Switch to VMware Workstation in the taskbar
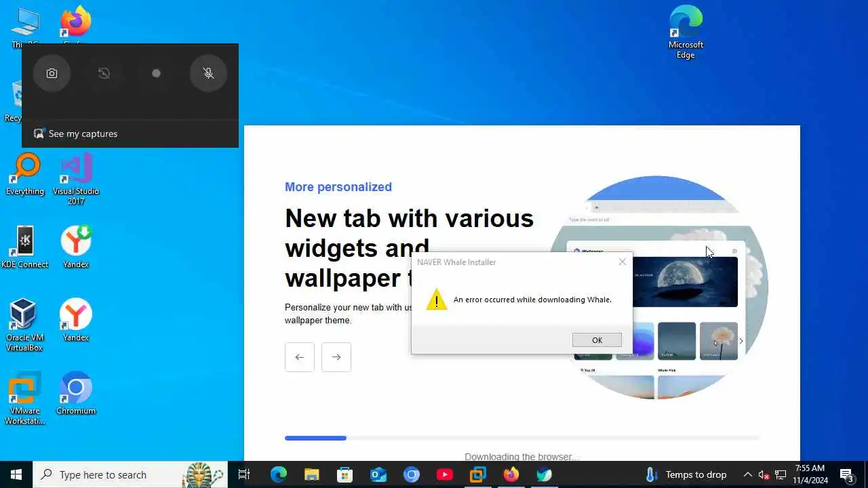 pyautogui.click(x=478, y=474)
